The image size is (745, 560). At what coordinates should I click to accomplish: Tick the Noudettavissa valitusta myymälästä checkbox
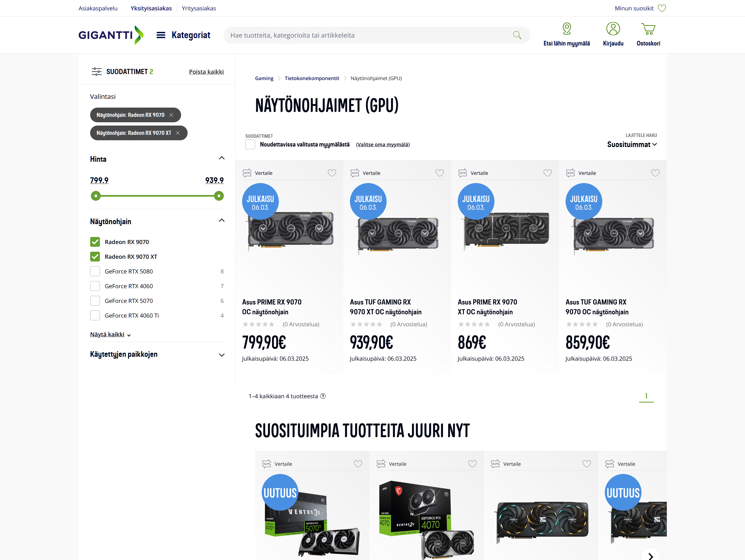click(x=250, y=145)
